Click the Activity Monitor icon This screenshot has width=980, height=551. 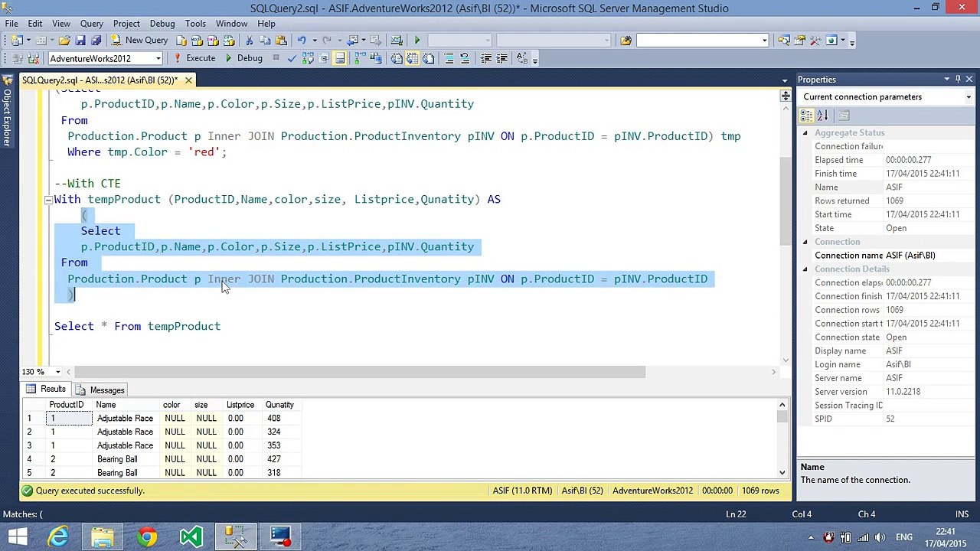(397, 40)
